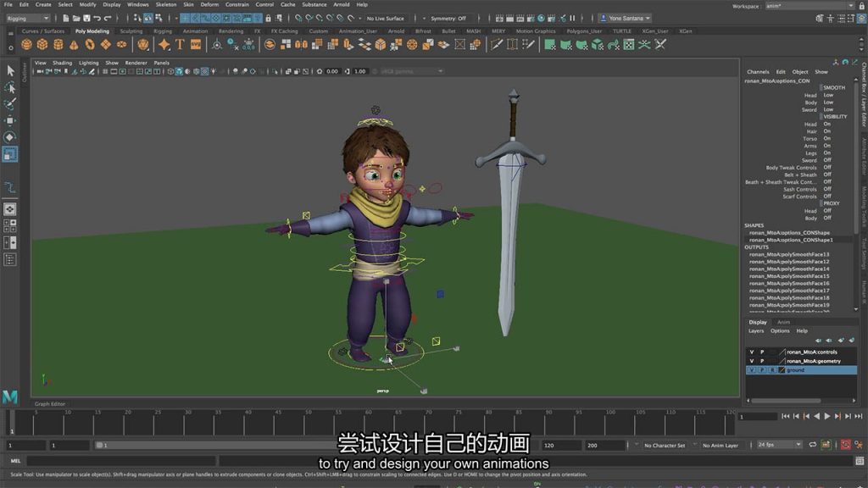Open the Yone Santana account dropdown
Viewport: 868px width, 488px height.
pos(625,19)
